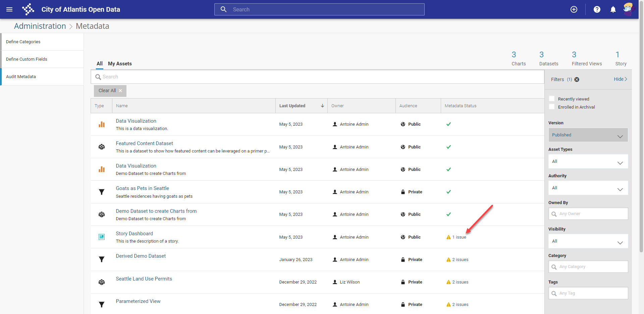Click the funnel icon for Derived Demo Dataset
644x314 pixels.
pos(102,259)
